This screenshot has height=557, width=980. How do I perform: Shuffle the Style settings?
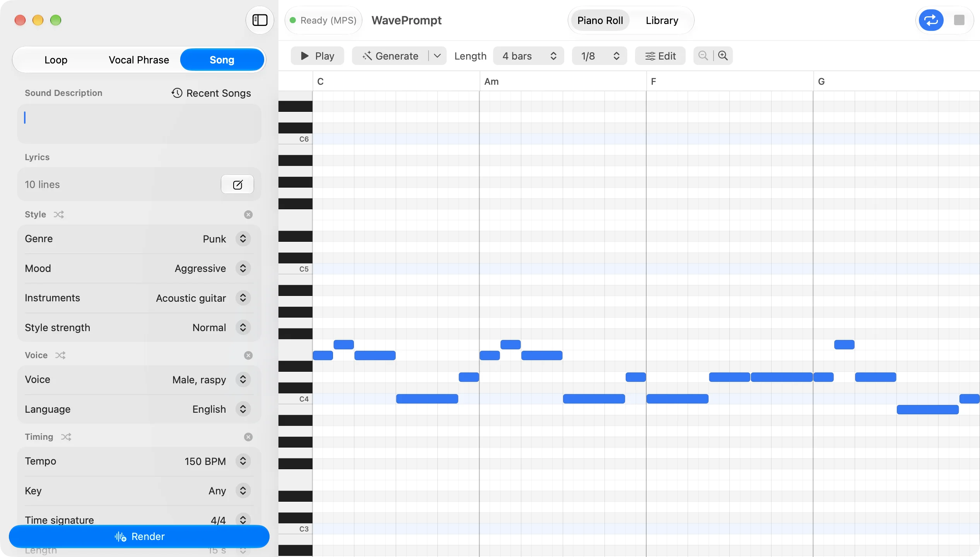(x=59, y=214)
